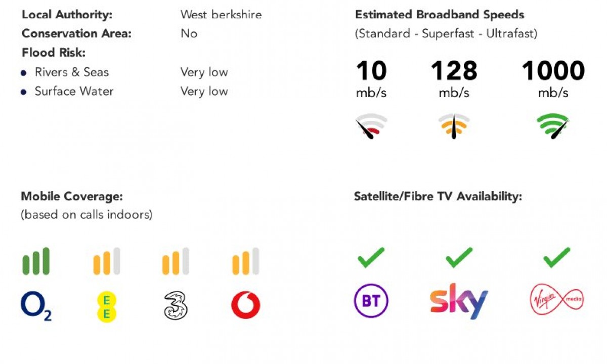607x364 pixels.
Task: Click the 1000 mb/s speed figure
Action: 553,71
